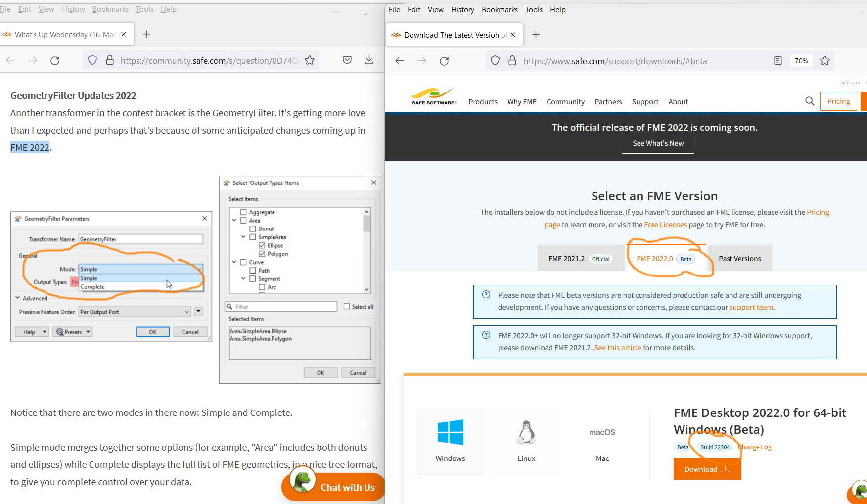The width and height of the screenshot is (867, 504).
Task: Open the Change Log link
Action: click(755, 447)
